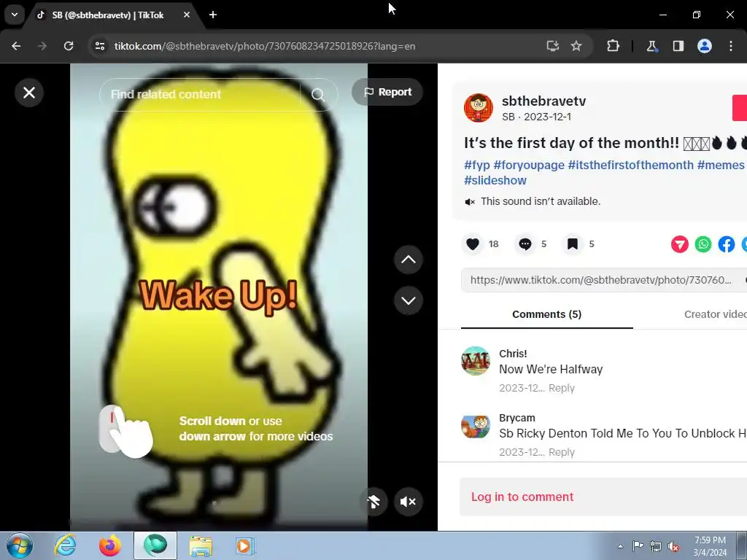Click the address bar URL
The width and height of the screenshot is (747, 560).
(265, 46)
